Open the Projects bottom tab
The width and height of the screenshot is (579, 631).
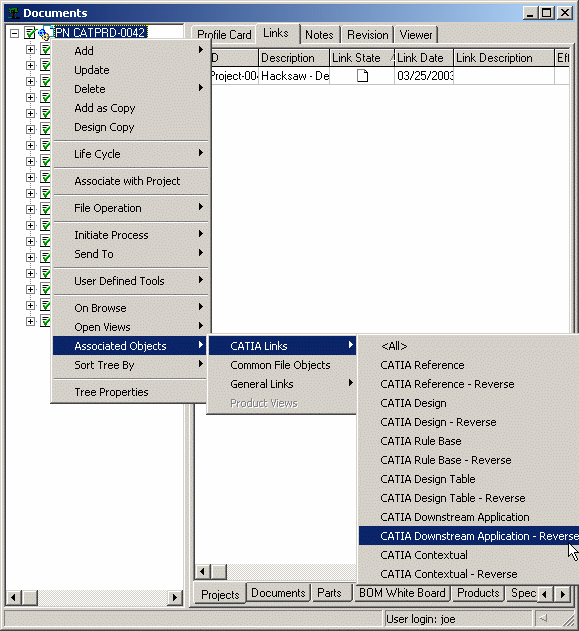(220, 594)
